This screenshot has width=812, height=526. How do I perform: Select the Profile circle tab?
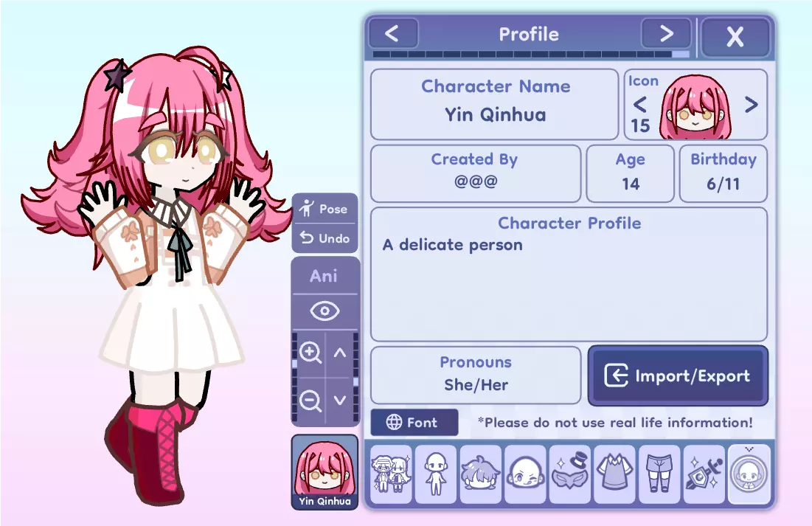pyautogui.click(x=749, y=474)
